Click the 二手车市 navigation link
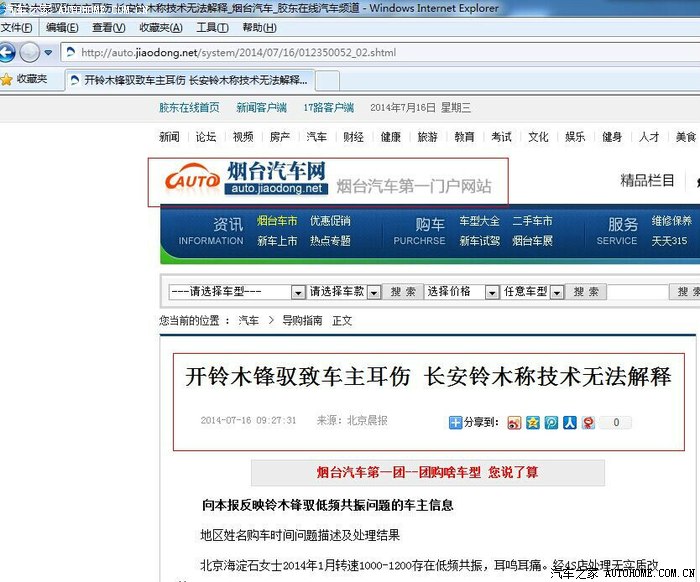Viewport: 700px width, 582px height. (x=532, y=221)
